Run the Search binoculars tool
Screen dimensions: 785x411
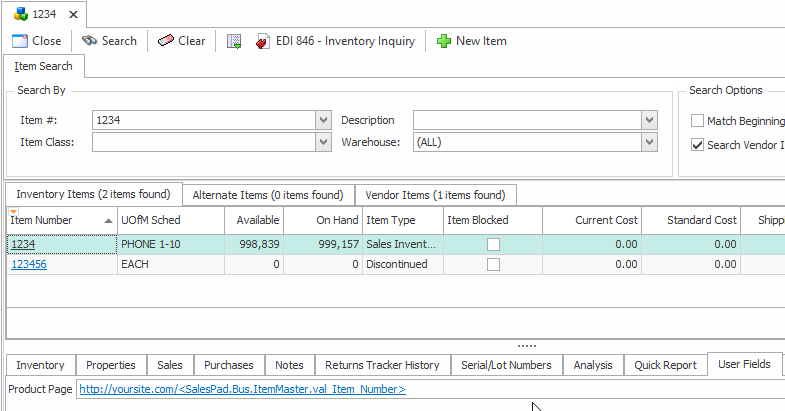[x=90, y=41]
